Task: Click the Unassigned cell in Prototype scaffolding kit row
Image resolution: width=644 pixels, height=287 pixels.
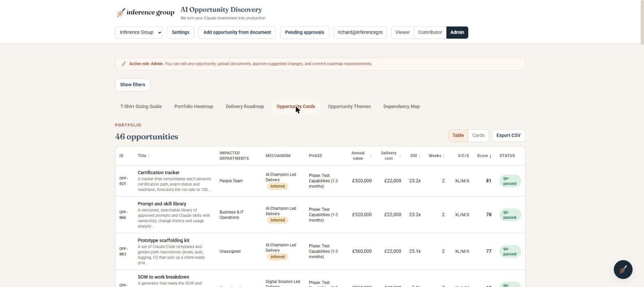Action: (x=230, y=252)
